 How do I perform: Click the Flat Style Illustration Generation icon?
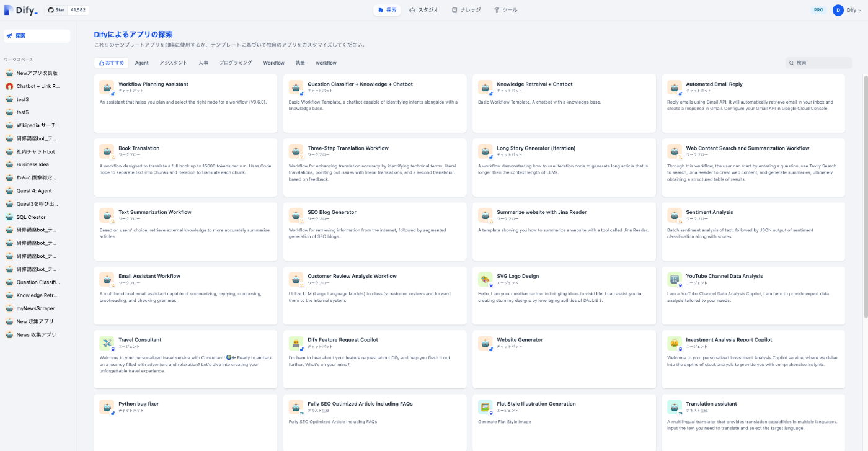[x=485, y=407]
